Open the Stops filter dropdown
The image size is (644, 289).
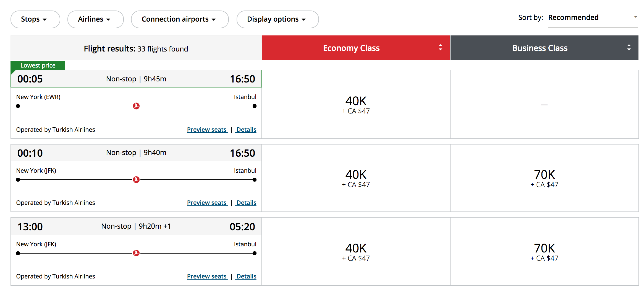pos(35,19)
